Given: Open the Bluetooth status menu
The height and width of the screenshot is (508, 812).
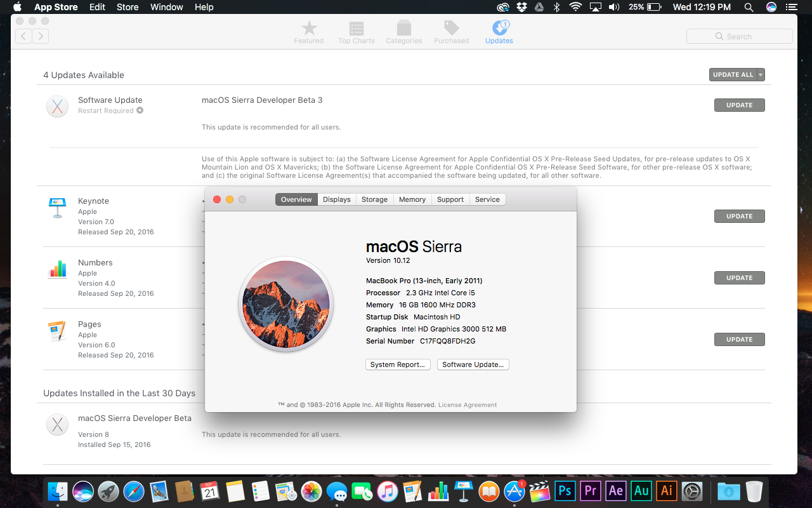Looking at the screenshot, I should point(557,7).
